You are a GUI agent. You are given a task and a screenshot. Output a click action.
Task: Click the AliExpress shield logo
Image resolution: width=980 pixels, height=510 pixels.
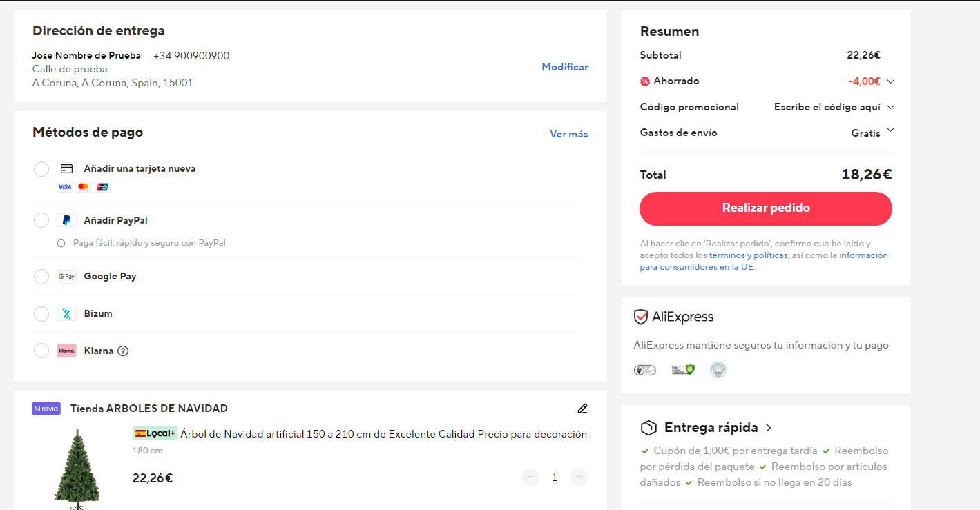[x=641, y=317]
